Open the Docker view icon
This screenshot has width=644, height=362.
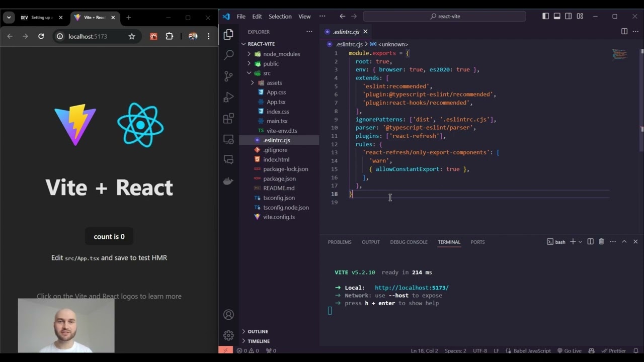[x=228, y=182]
